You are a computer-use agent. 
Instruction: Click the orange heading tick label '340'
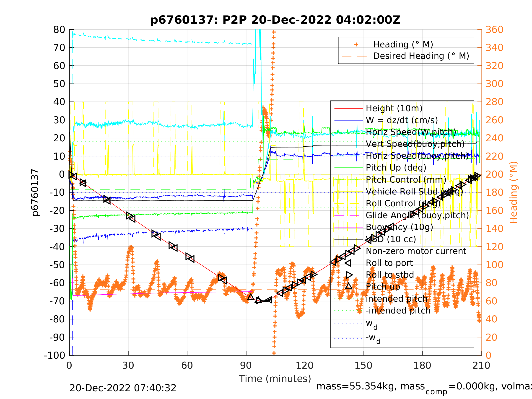pyautogui.click(x=494, y=48)
